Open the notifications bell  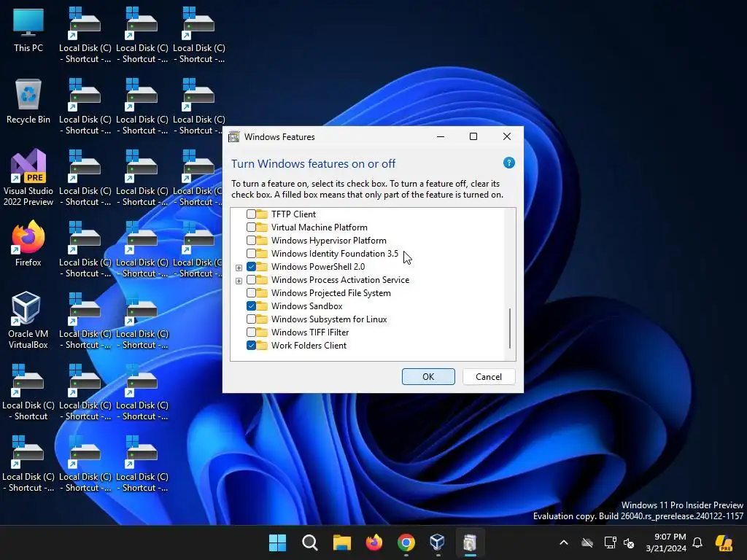(x=697, y=542)
